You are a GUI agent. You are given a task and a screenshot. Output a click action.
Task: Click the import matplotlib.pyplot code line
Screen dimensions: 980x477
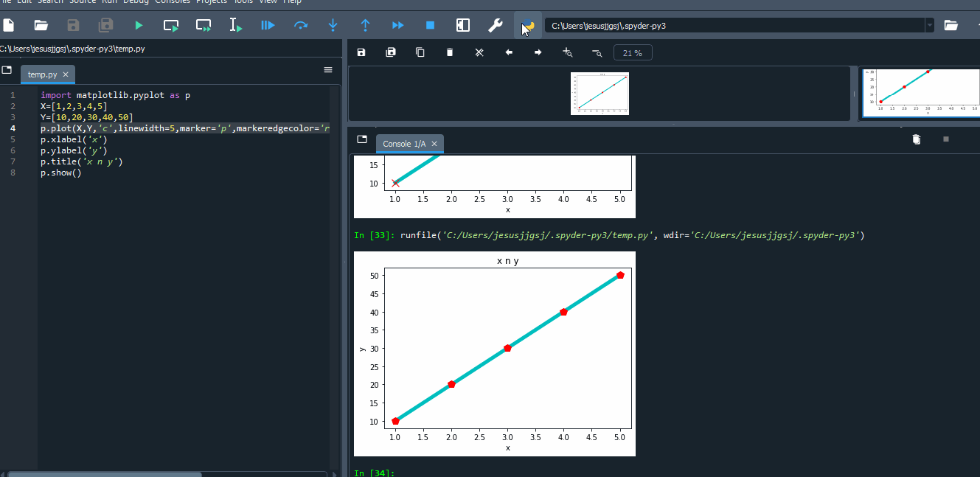click(115, 95)
